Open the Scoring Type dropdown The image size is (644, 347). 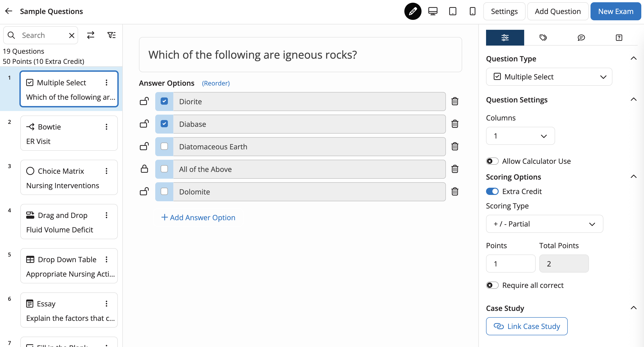pos(544,224)
